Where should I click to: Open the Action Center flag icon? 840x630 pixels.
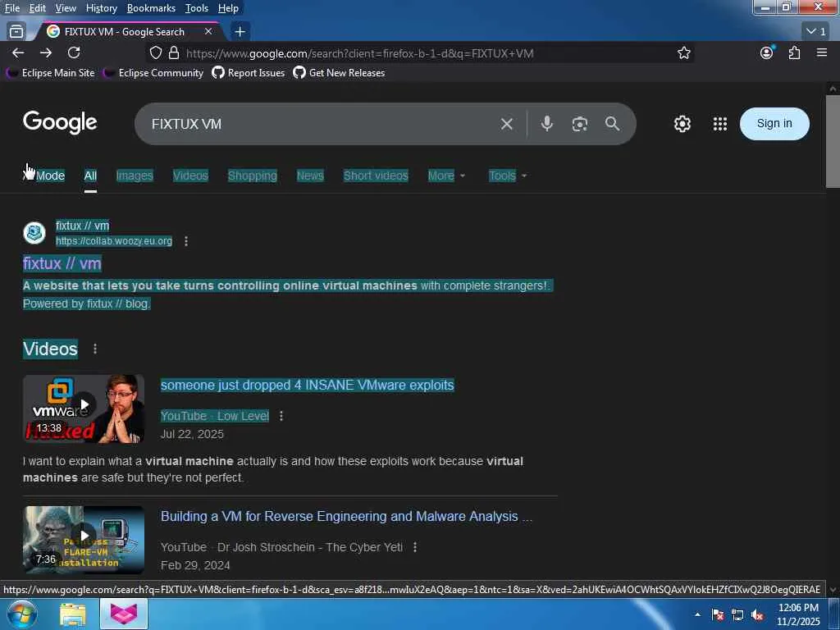pos(718,615)
